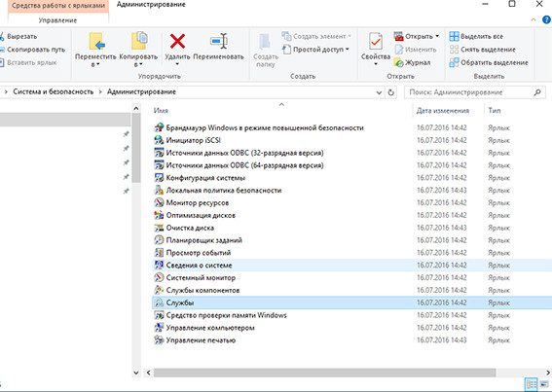Select the Конфигурация системы icon
Screen dimensions: 552x392
(159, 178)
